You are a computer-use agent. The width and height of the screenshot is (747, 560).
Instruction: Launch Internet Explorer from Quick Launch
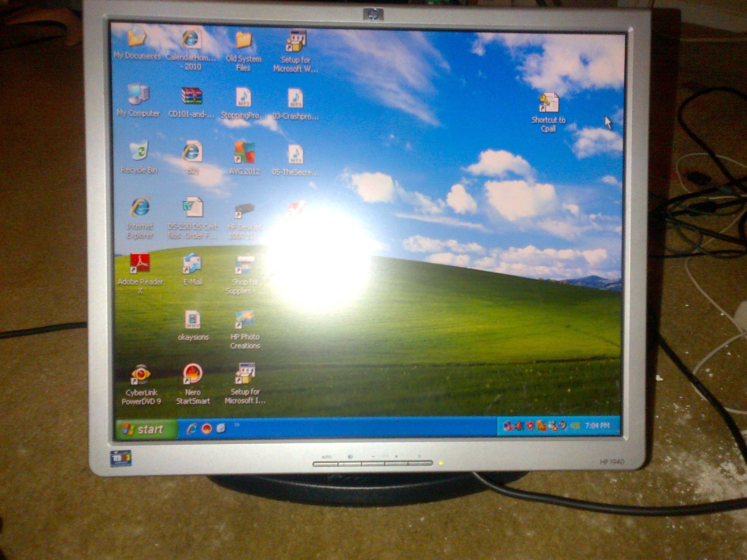click(192, 429)
